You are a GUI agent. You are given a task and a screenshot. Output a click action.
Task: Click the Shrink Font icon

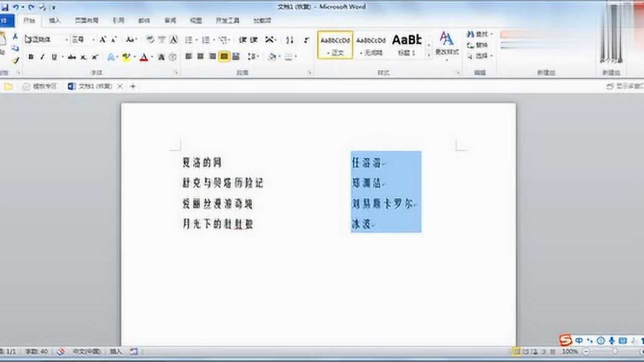tap(114, 39)
